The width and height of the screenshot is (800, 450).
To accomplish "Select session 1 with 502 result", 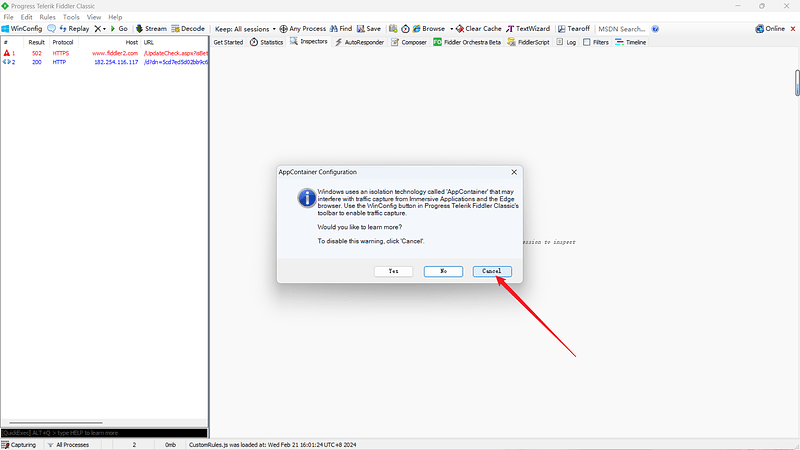I will pos(104,53).
